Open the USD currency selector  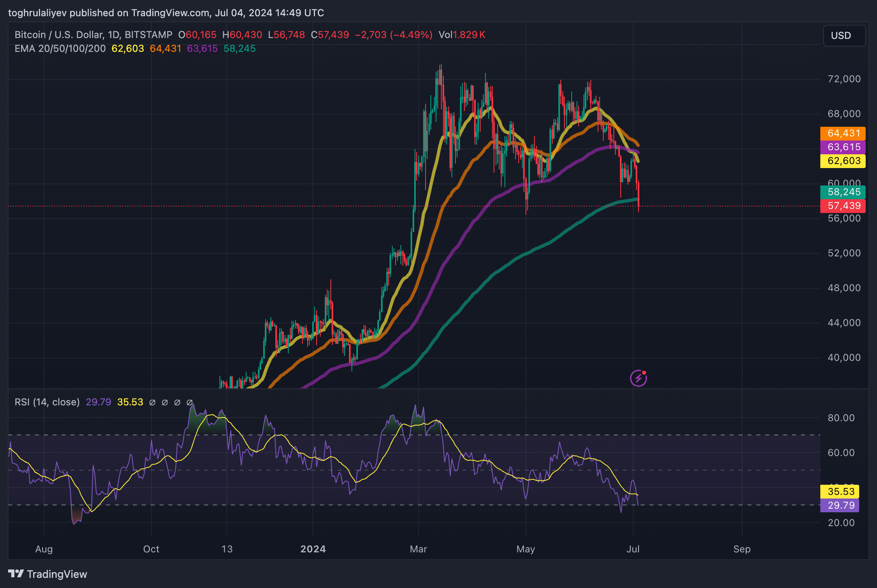coord(844,36)
